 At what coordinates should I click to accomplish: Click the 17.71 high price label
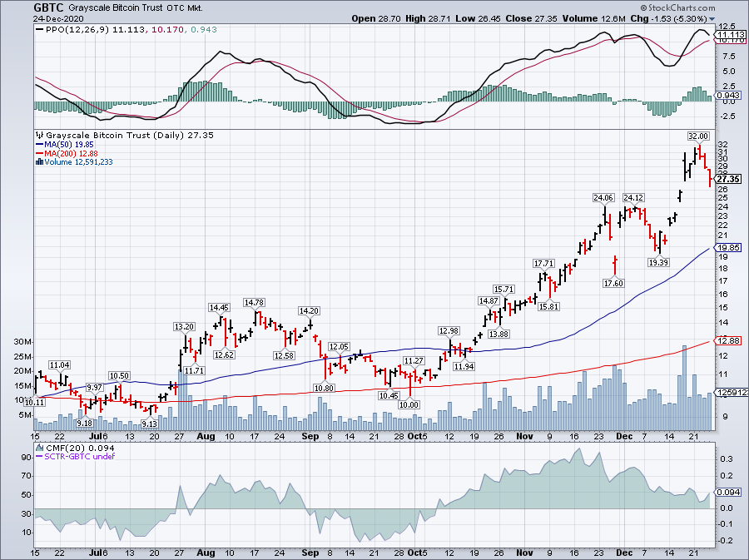(x=543, y=264)
